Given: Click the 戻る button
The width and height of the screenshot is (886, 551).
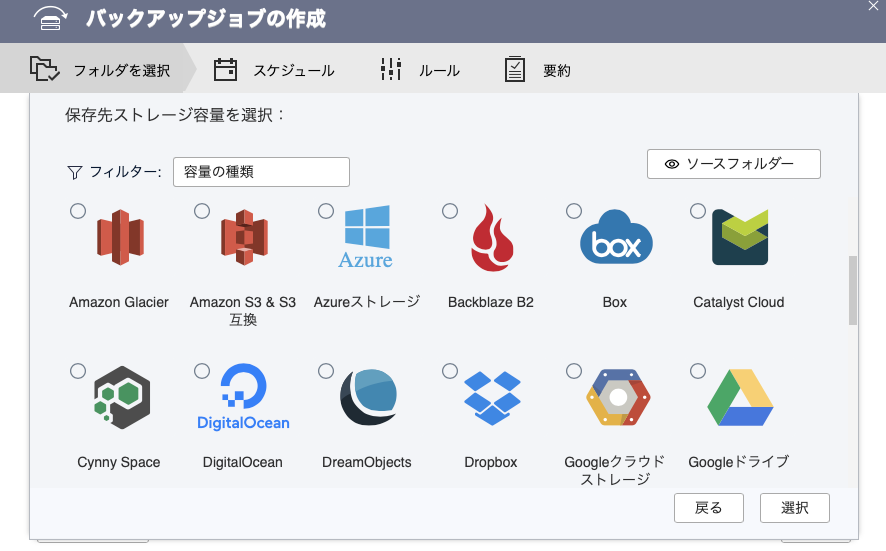Looking at the screenshot, I should pyautogui.click(x=709, y=508).
